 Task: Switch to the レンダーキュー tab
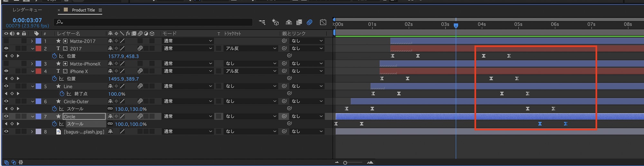(x=27, y=10)
